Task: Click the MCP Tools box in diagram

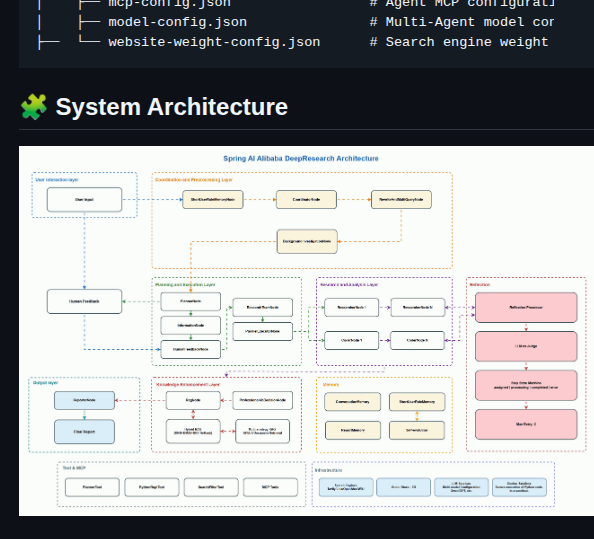Action: click(270, 487)
